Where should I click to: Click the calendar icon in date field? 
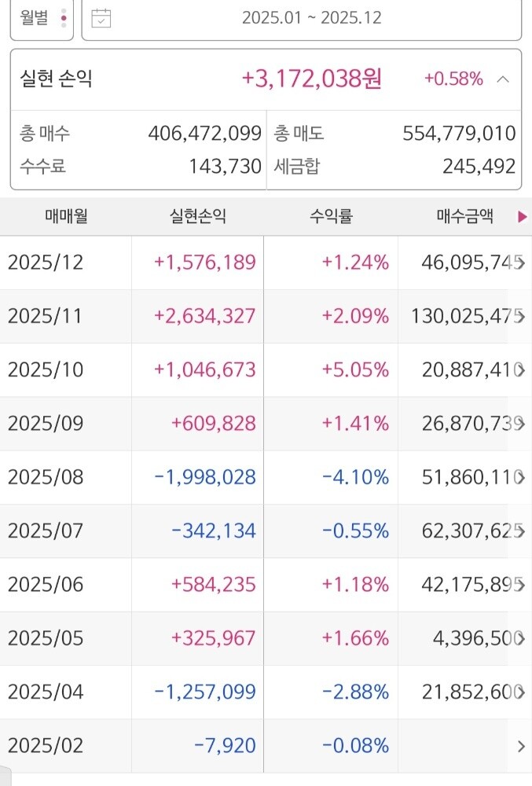point(101,17)
